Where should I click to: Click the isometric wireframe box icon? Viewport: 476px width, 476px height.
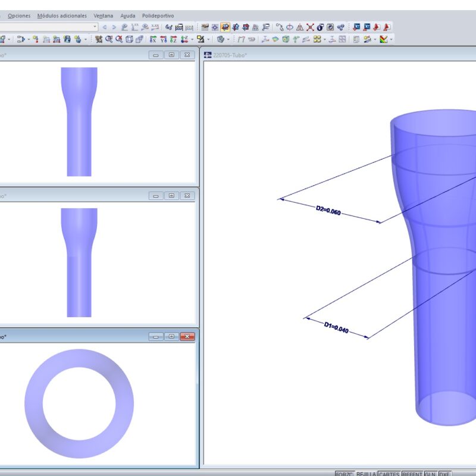(x=129, y=39)
